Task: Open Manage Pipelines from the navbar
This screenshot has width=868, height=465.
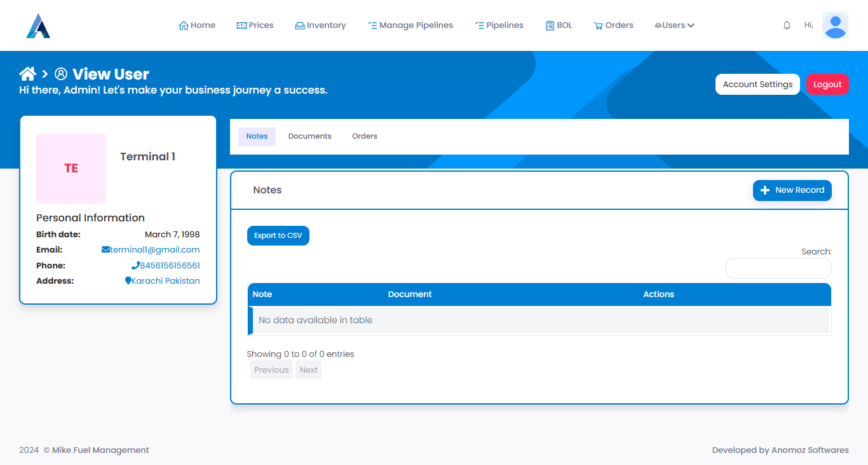Action: 410,25
